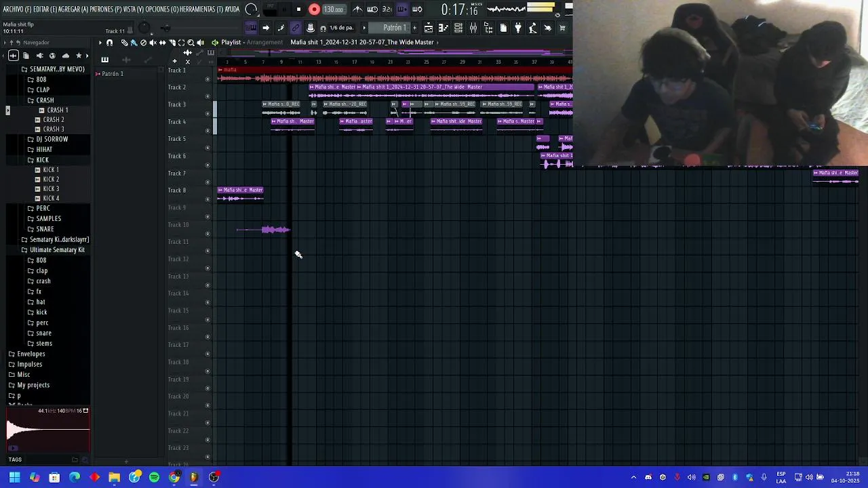Toggle loop recording icon
Viewport: 868px width, 488px height.
(417, 9)
